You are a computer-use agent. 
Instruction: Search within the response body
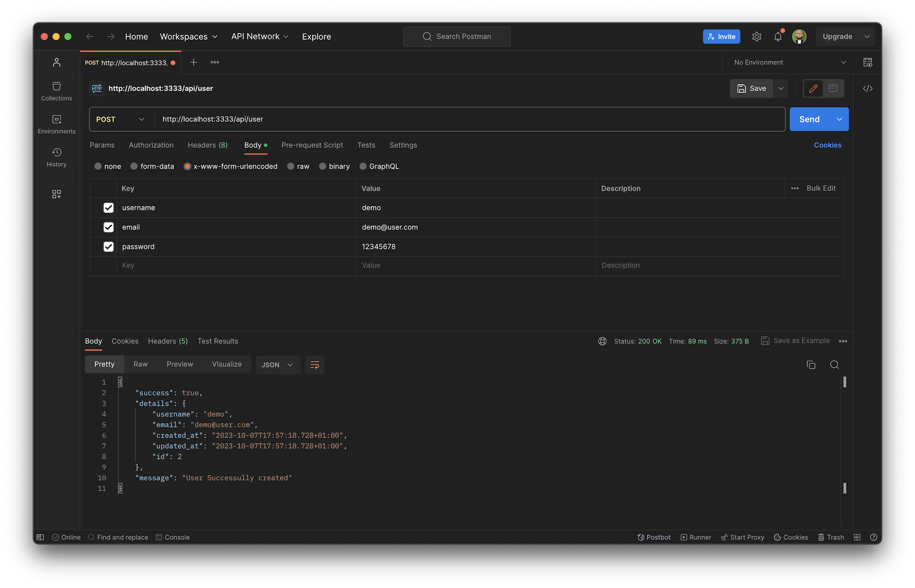point(834,365)
